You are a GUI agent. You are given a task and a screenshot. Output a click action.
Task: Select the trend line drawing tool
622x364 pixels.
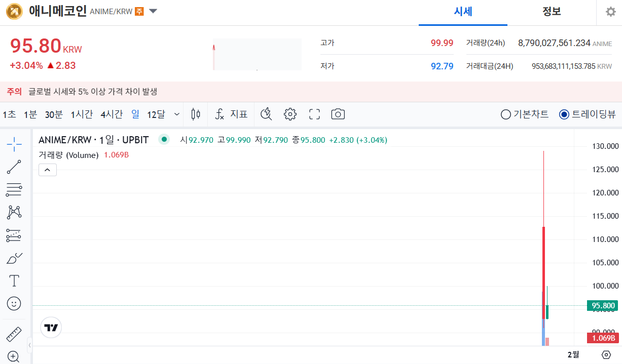pyautogui.click(x=14, y=167)
